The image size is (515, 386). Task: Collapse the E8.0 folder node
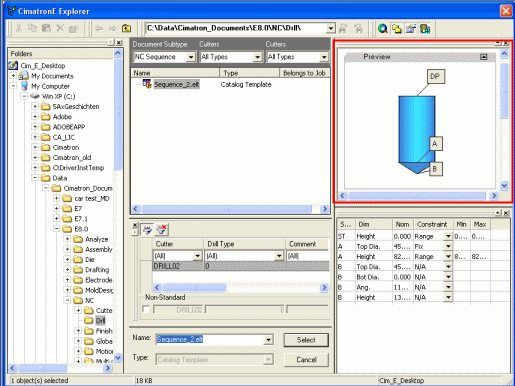click(x=57, y=229)
